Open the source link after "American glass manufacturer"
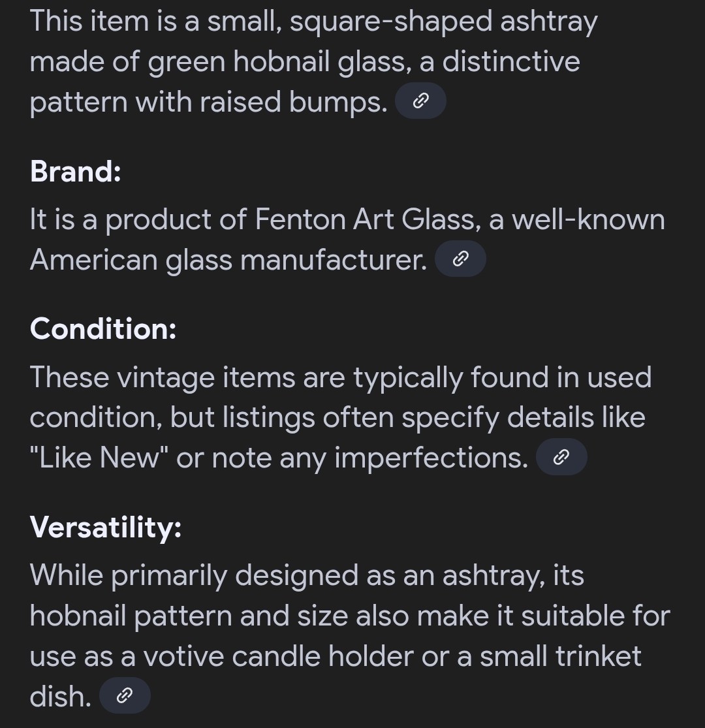 point(460,259)
